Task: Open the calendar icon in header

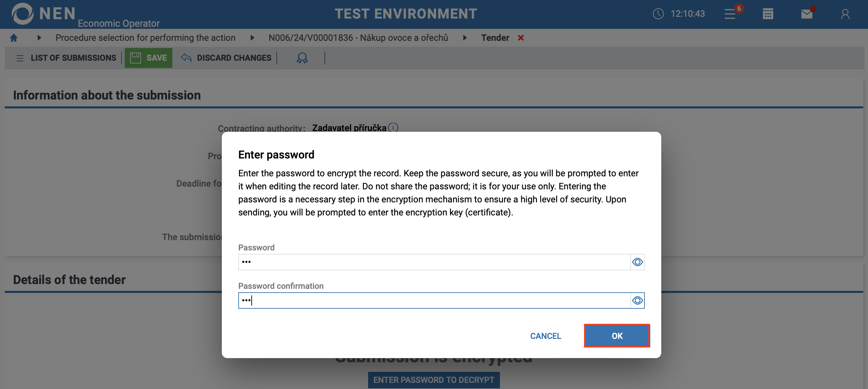Action: [768, 14]
